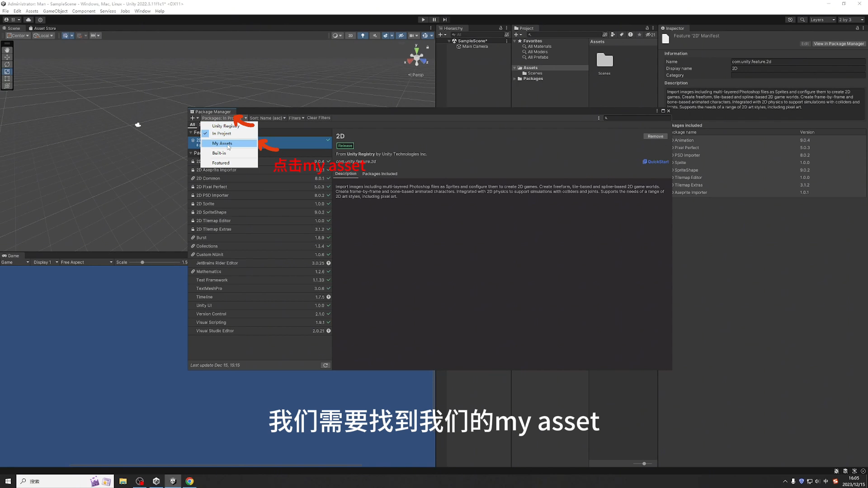The image size is (868, 488).
Task: Select the Move tool
Action: pos(7,57)
